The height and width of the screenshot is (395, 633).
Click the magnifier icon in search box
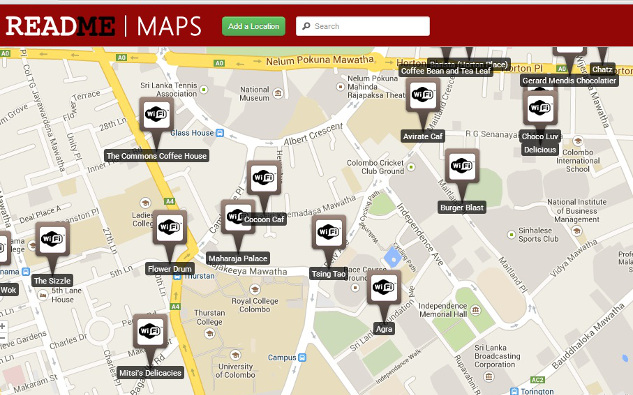point(306,26)
